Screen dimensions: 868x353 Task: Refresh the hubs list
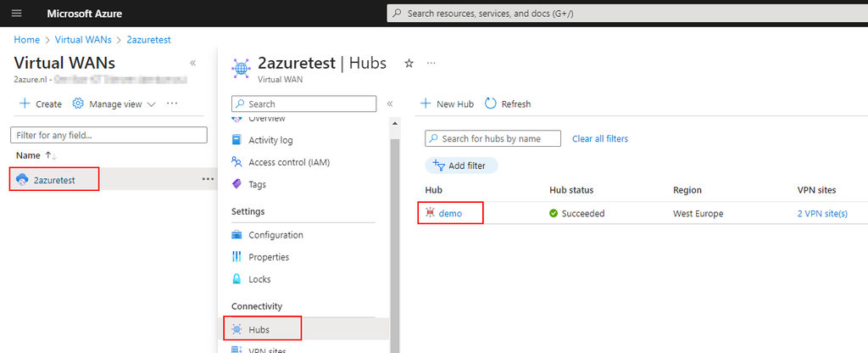(x=508, y=104)
